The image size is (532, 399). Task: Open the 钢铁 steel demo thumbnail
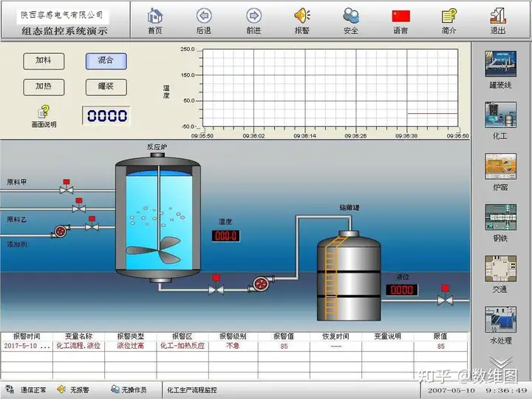coord(500,217)
